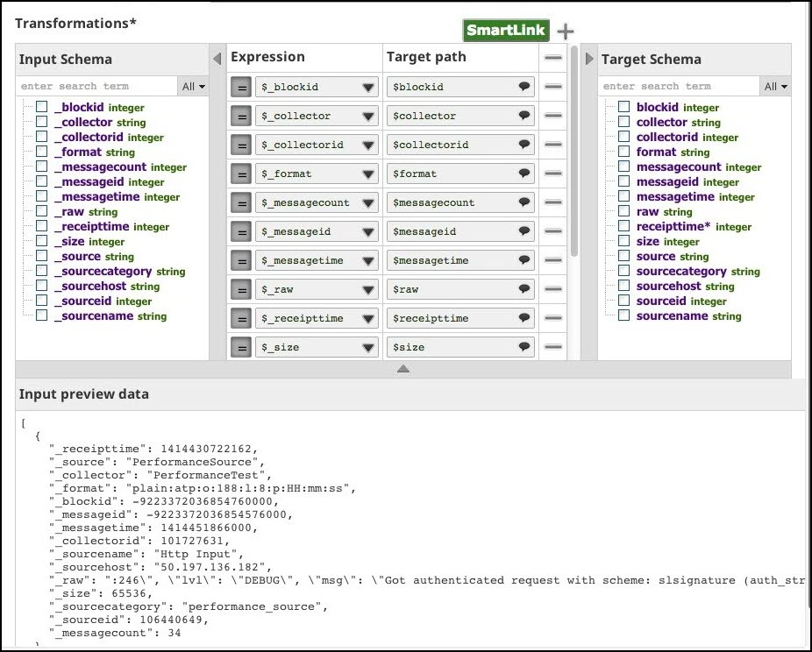Viewport: 812px width, 652px height.
Task: Collapse the mapping panel via the upward arrow
Action: click(x=402, y=369)
